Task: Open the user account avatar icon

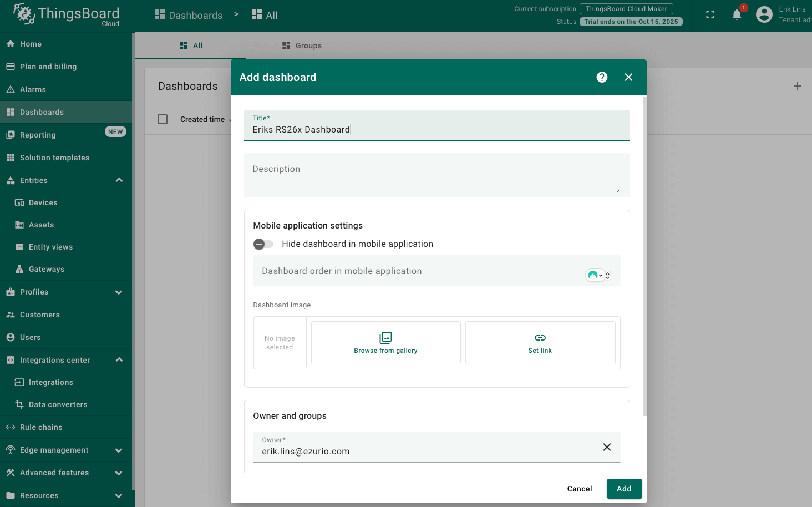Action: click(764, 15)
